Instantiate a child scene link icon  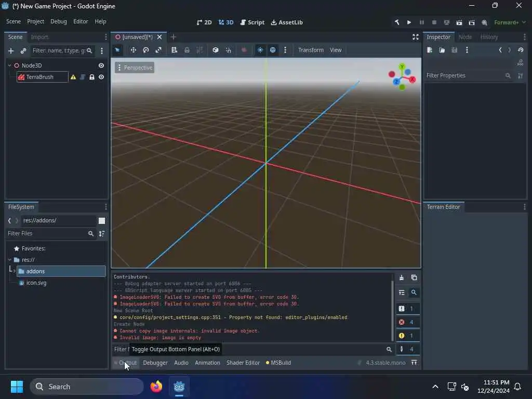pos(23,50)
